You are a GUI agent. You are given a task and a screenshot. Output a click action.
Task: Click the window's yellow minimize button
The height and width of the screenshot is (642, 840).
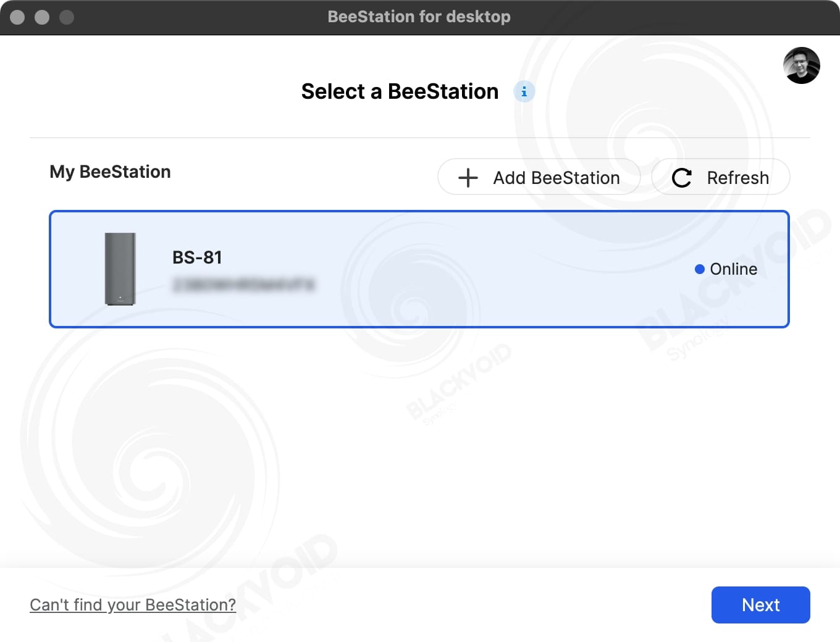(x=42, y=17)
